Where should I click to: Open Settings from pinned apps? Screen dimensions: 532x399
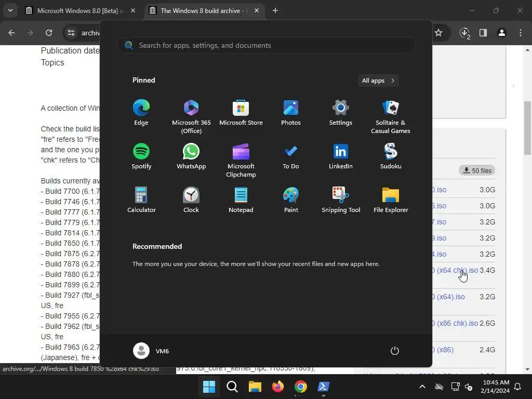click(341, 113)
